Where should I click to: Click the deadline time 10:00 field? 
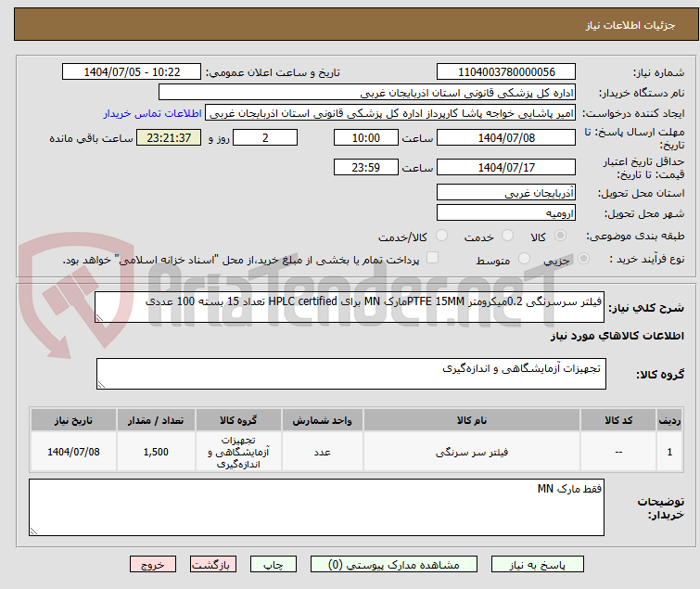pyautogui.click(x=366, y=137)
